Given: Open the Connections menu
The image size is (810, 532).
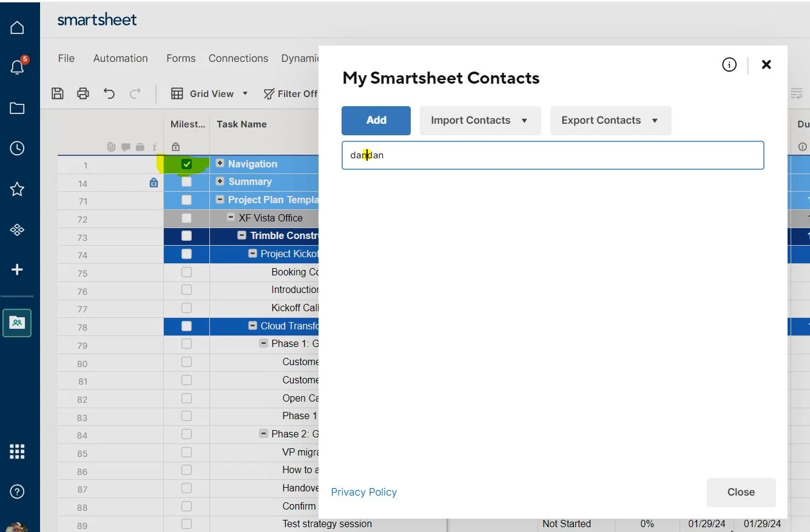Looking at the screenshot, I should coord(238,58).
